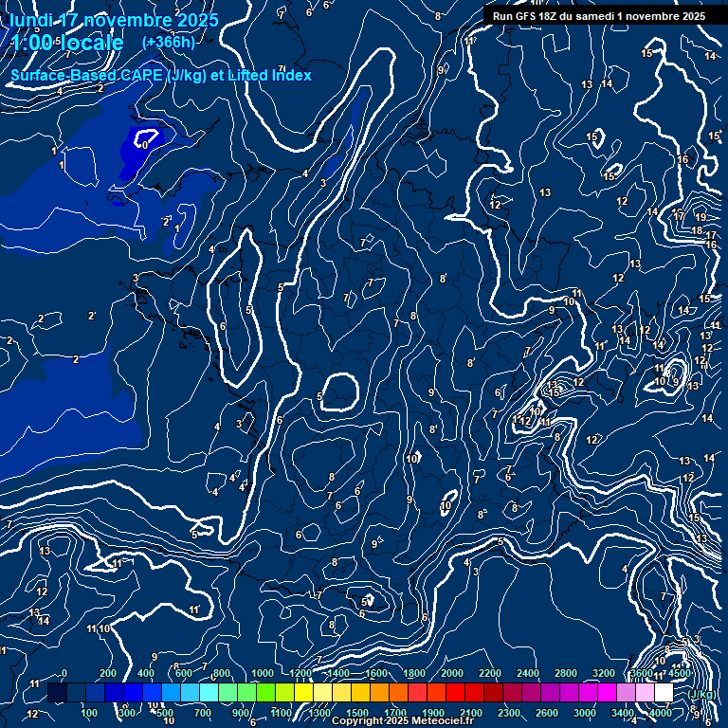The height and width of the screenshot is (728, 728).
Task: Click the '3000' legend value
Action: pyautogui.click(x=585, y=713)
